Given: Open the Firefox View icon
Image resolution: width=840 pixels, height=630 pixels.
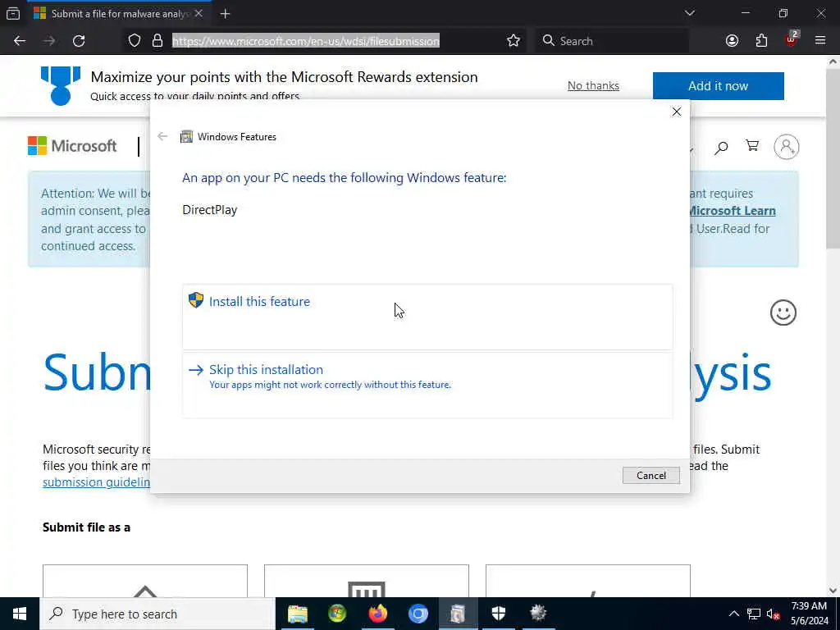Looking at the screenshot, I should pyautogui.click(x=13, y=13).
